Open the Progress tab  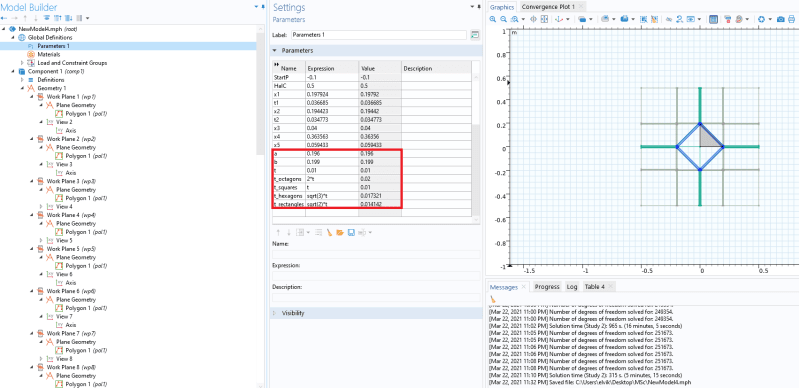pos(547,286)
